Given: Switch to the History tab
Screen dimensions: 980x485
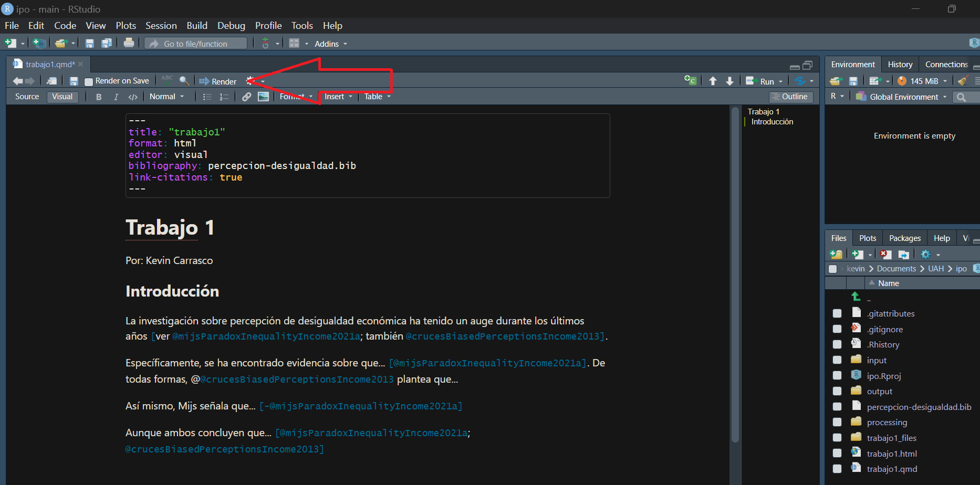Looking at the screenshot, I should tap(900, 65).
